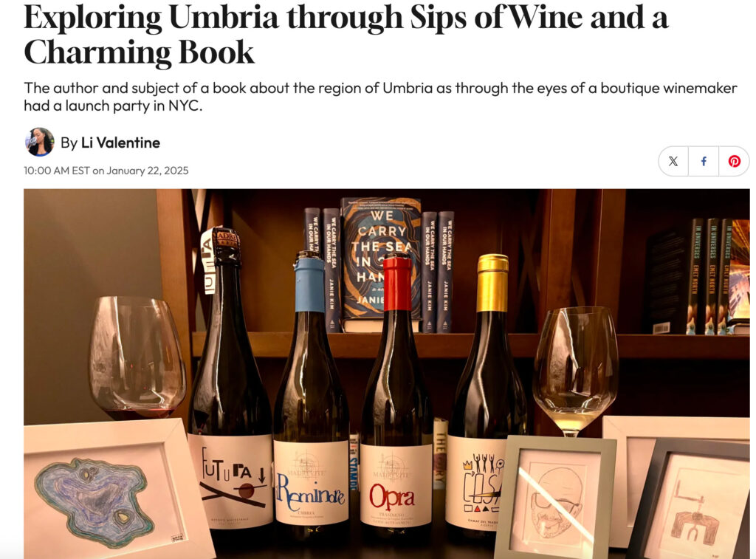
Task: Click the Futura wine bottle label
Action: [232, 481]
